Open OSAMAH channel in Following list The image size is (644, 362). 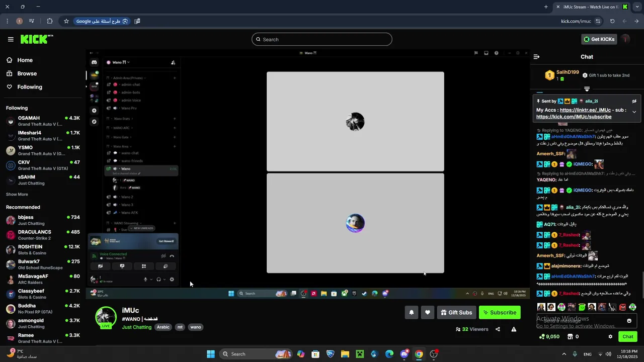(43, 121)
